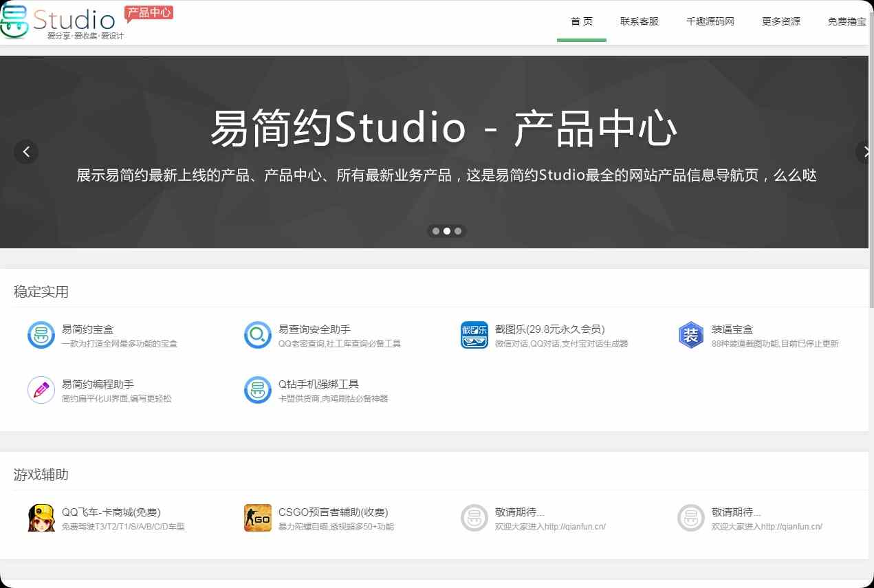The height and width of the screenshot is (588, 874).
Task: Switch to the 首页 tab
Action: [581, 21]
